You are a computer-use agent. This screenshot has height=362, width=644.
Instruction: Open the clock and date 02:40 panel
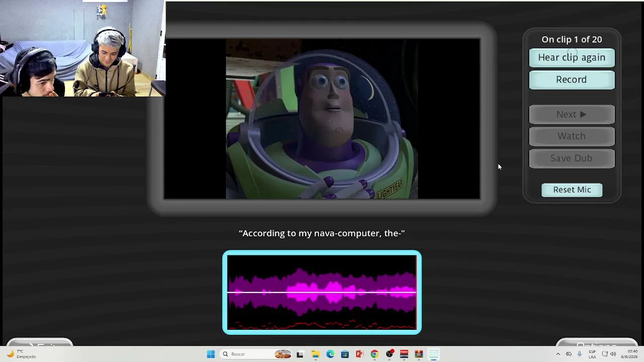pos(629,354)
